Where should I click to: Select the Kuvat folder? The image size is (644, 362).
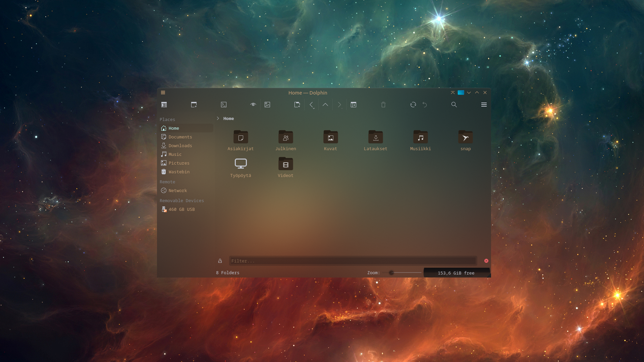(x=330, y=140)
